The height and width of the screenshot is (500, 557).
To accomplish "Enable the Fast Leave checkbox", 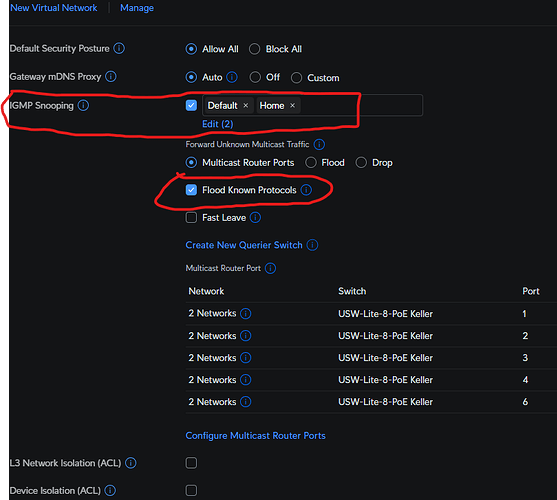I will click(191, 217).
